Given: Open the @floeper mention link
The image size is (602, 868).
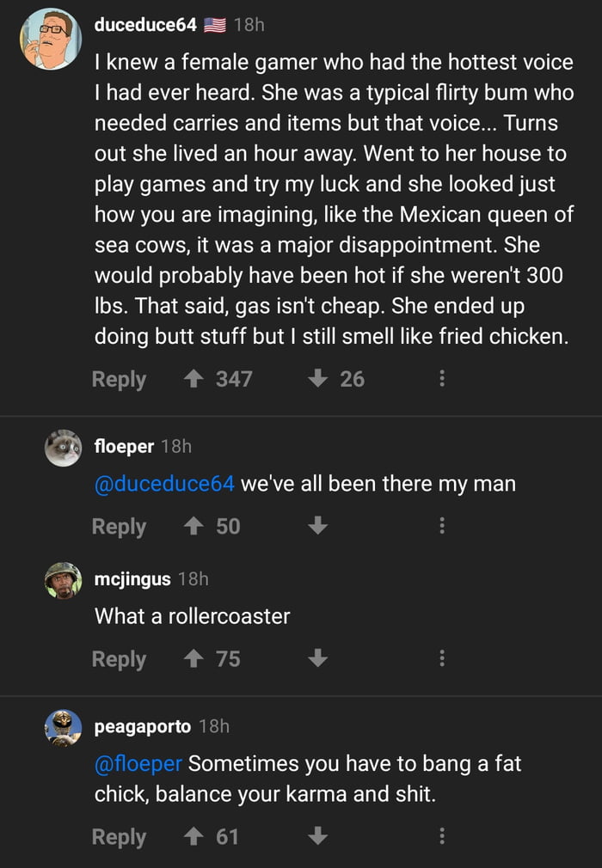Looking at the screenshot, I should (138, 763).
